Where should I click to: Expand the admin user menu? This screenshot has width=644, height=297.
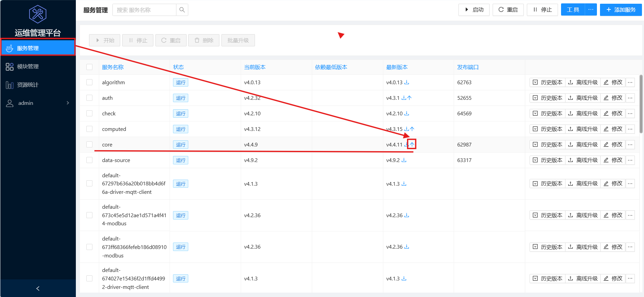[x=38, y=103]
